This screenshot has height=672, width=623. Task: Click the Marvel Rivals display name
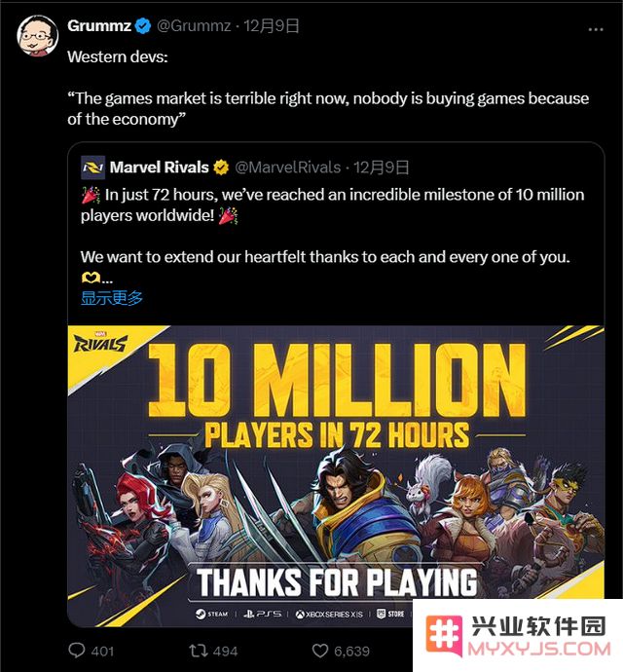tap(159, 168)
